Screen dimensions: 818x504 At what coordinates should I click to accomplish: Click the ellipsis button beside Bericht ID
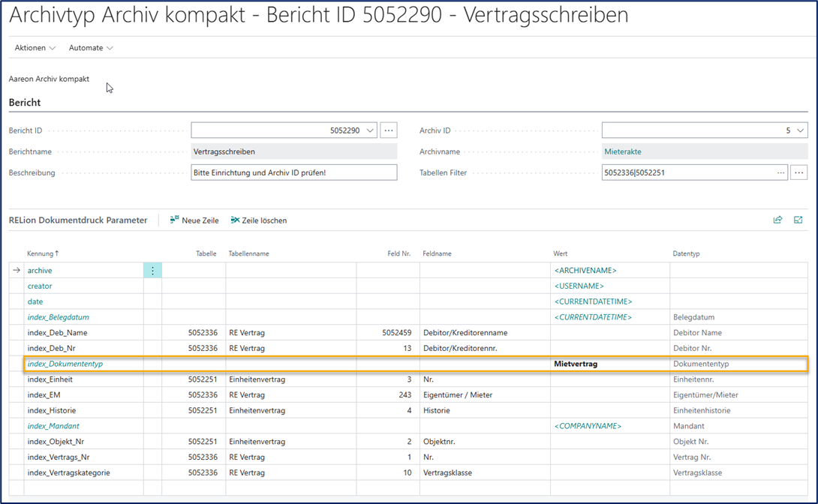tap(388, 130)
